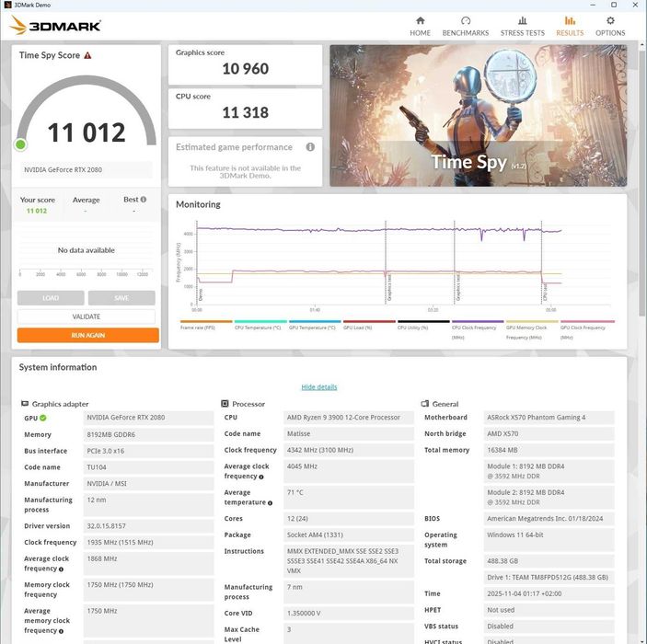Open the OPTIONS tab
The width and height of the screenshot is (647, 644).
(610, 26)
